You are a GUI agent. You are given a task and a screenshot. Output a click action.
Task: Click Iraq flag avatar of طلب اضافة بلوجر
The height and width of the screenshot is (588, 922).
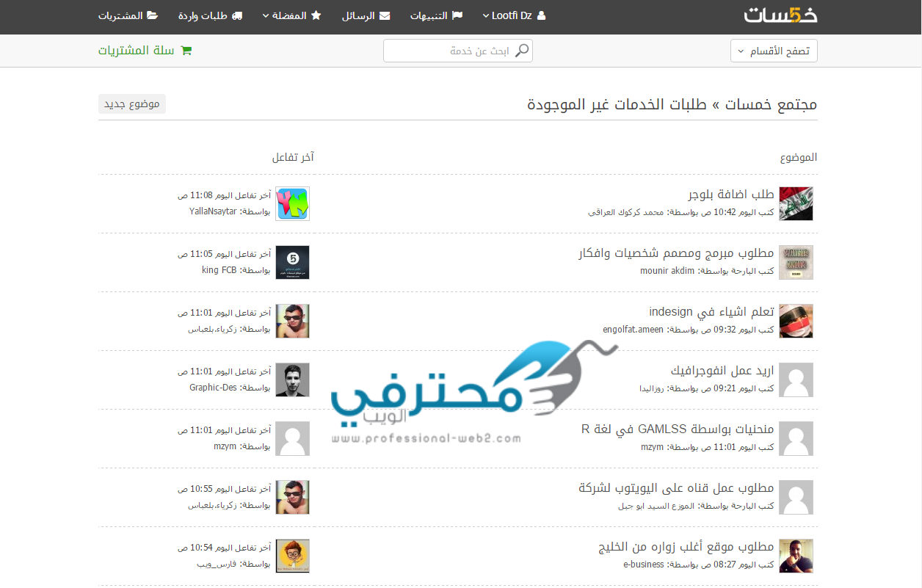(x=796, y=203)
